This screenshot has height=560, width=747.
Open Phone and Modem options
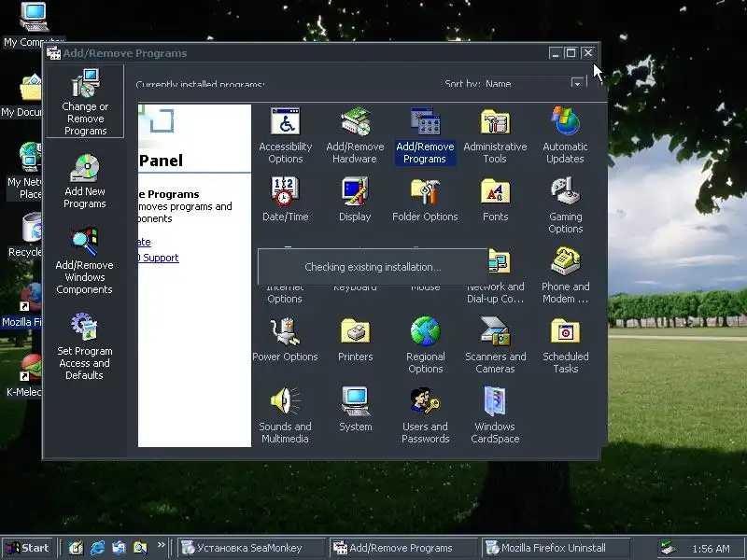click(x=565, y=275)
